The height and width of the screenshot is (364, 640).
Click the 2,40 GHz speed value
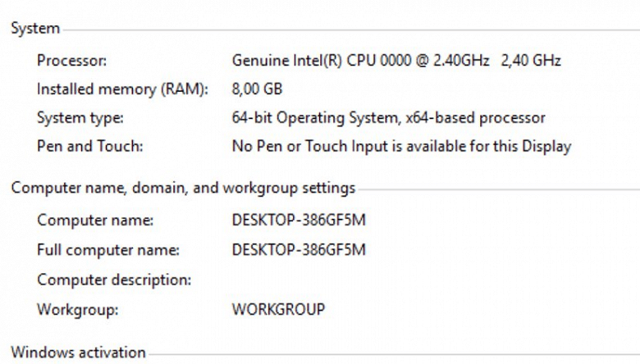coord(531,60)
